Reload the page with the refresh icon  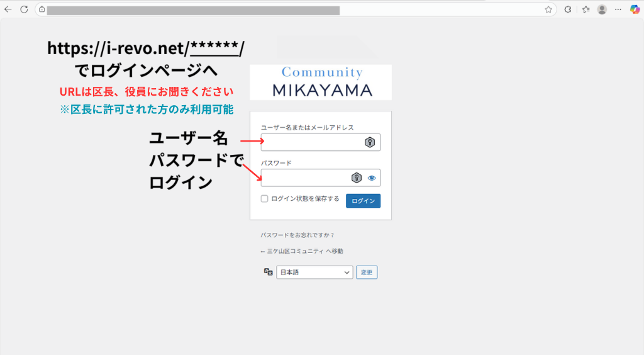tap(24, 9)
